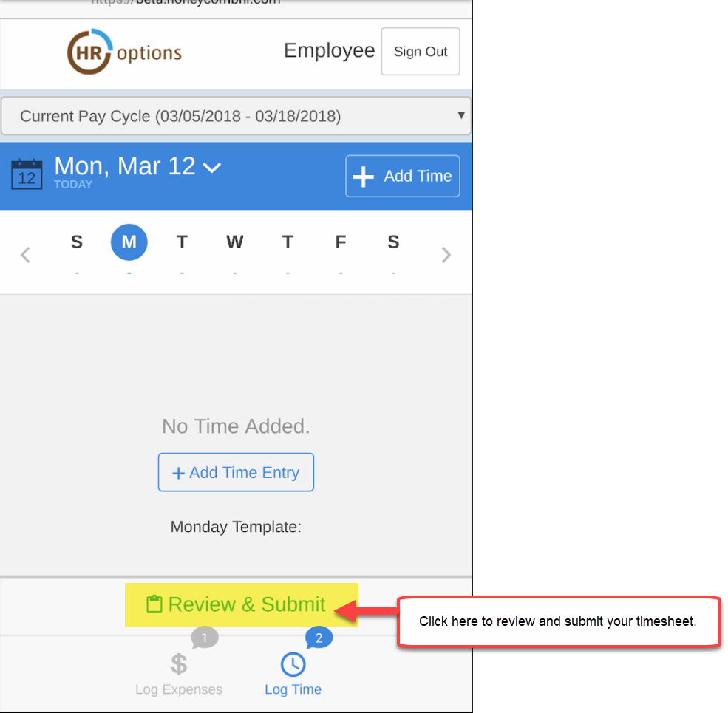728x713 pixels.
Task: Open Review & Submit
Action: tap(241, 604)
